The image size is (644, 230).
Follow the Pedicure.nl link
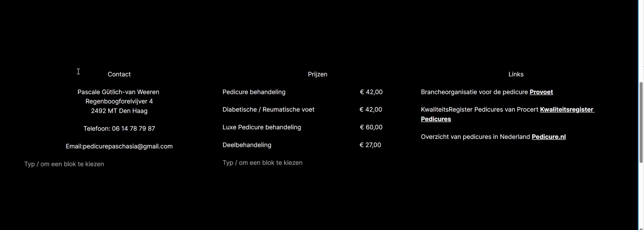tap(548, 137)
